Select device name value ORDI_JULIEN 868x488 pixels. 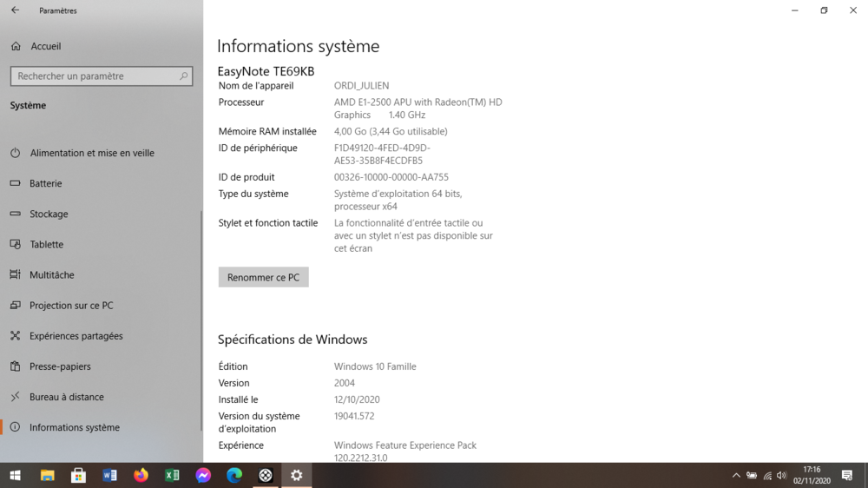click(x=361, y=85)
